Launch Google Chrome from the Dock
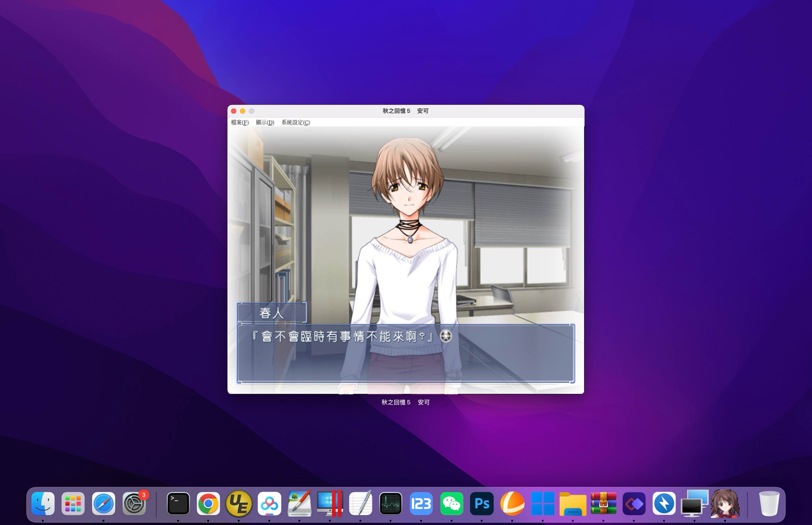This screenshot has width=812, height=525. [x=208, y=504]
